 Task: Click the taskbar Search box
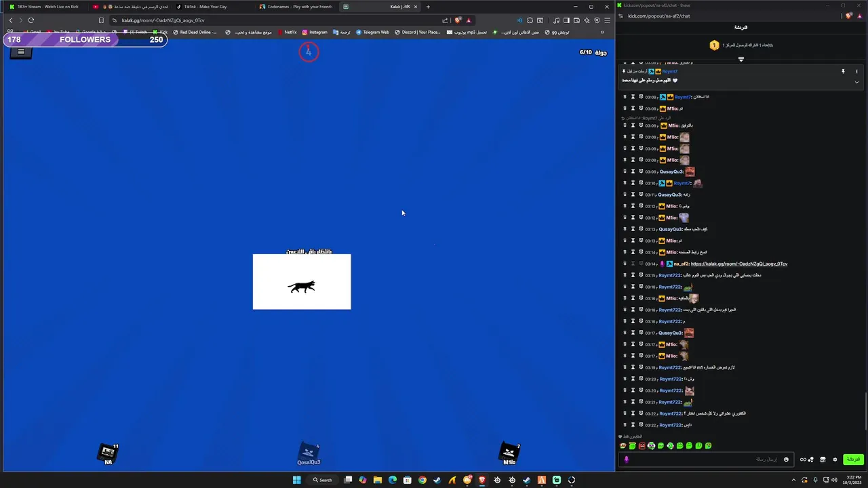click(323, 480)
